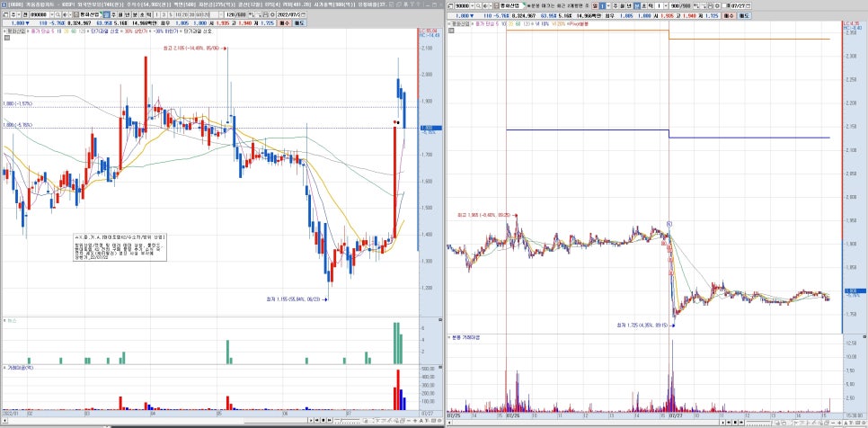Click the settings gear icon in right chart toolbar
The height and width of the screenshot is (428, 868).
point(717,5)
